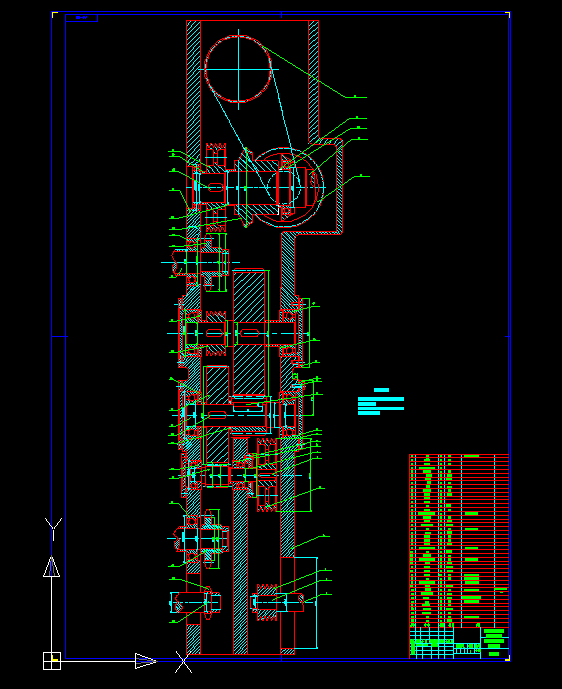
Task: Click the cyan title block grid at bottom-right
Action: pos(459,643)
